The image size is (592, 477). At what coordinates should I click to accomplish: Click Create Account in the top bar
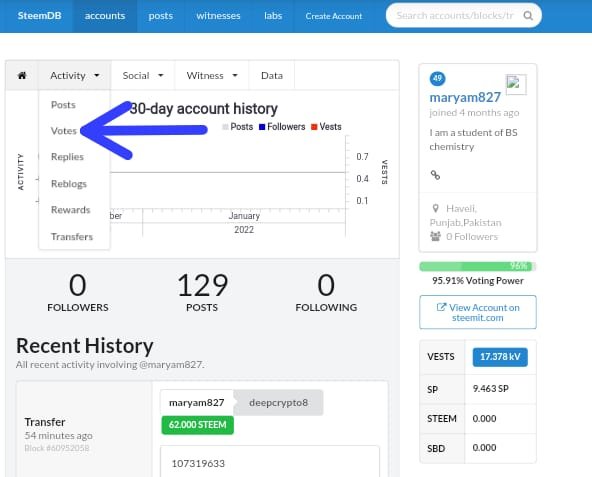click(334, 16)
